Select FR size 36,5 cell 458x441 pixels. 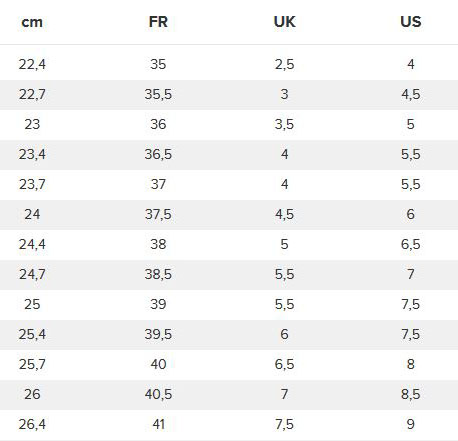click(x=158, y=154)
